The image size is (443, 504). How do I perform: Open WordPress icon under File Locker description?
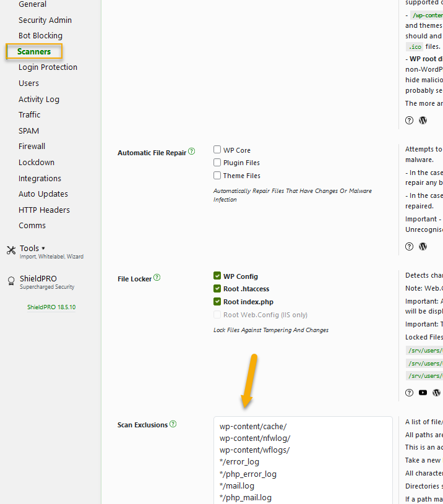(436, 393)
